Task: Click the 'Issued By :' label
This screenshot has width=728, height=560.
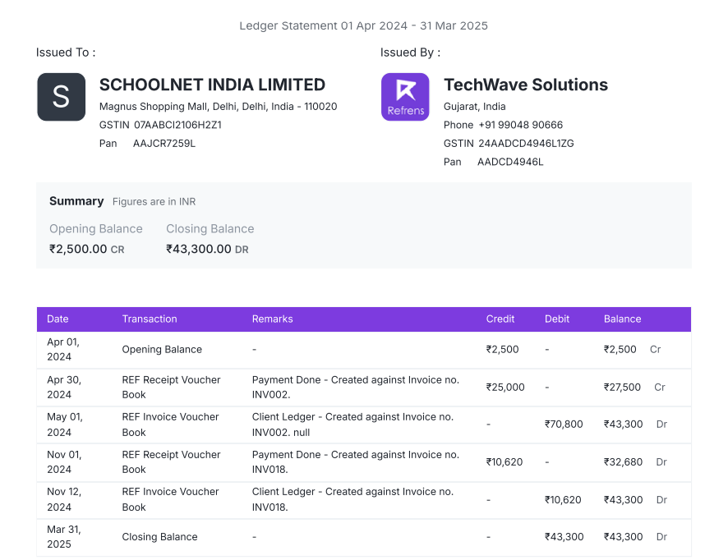Action: pyautogui.click(x=411, y=53)
